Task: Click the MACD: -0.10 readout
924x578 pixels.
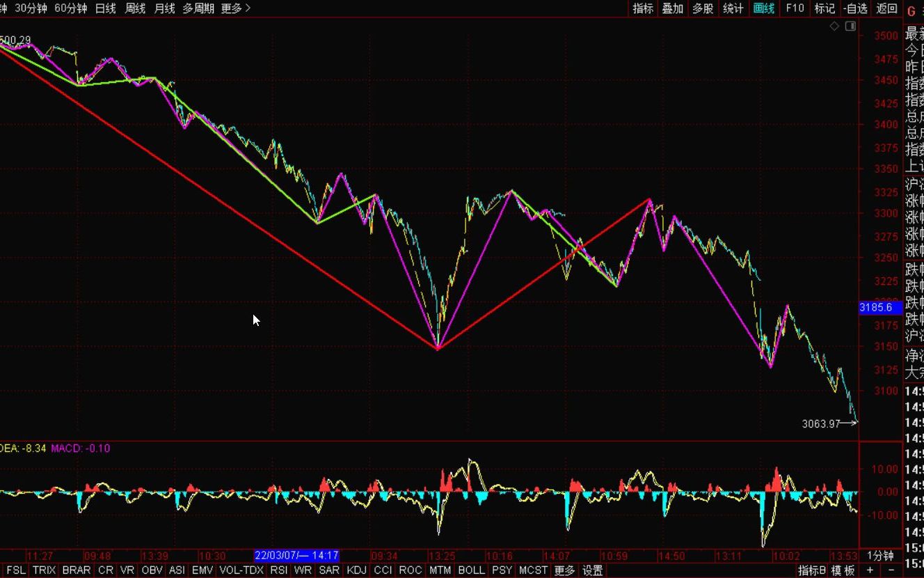Action: click(x=81, y=448)
